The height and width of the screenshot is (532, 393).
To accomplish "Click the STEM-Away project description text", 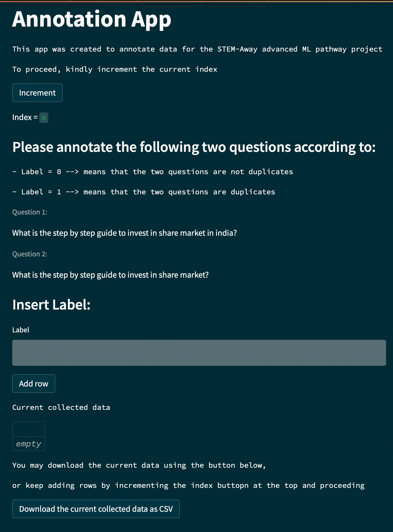I will 197,49.
